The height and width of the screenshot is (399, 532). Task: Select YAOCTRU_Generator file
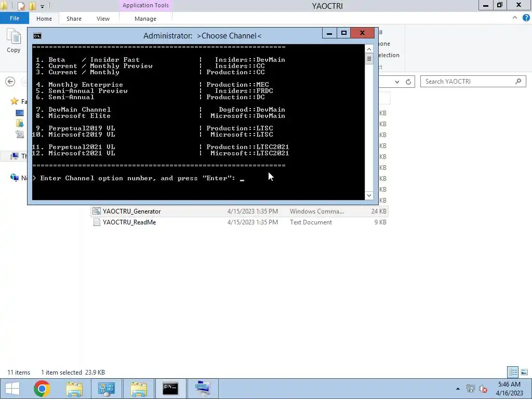(x=239, y=211)
